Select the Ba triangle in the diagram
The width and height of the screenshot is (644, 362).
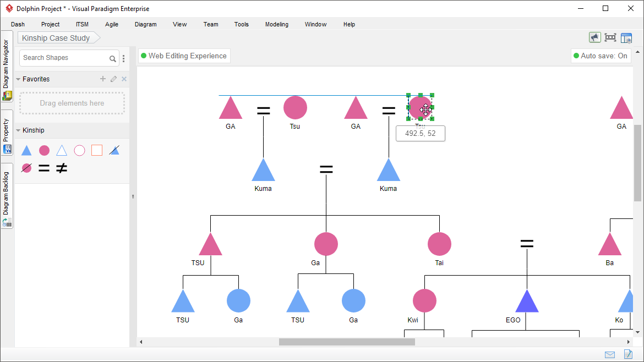(610, 244)
